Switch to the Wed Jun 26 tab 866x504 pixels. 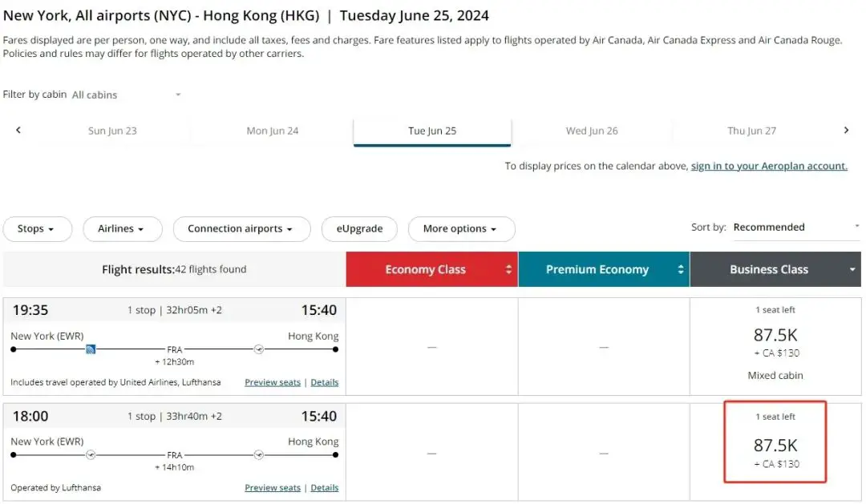click(592, 131)
